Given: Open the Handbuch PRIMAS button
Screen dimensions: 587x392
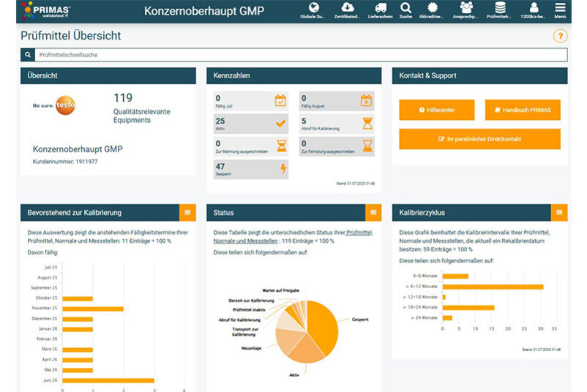Looking at the screenshot, I should coord(522,110).
